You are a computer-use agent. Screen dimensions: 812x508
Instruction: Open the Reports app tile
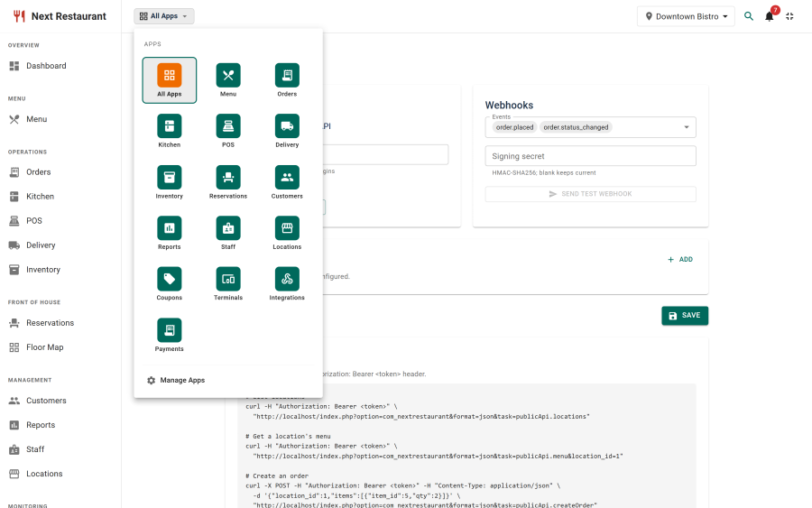(x=170, y=233)
